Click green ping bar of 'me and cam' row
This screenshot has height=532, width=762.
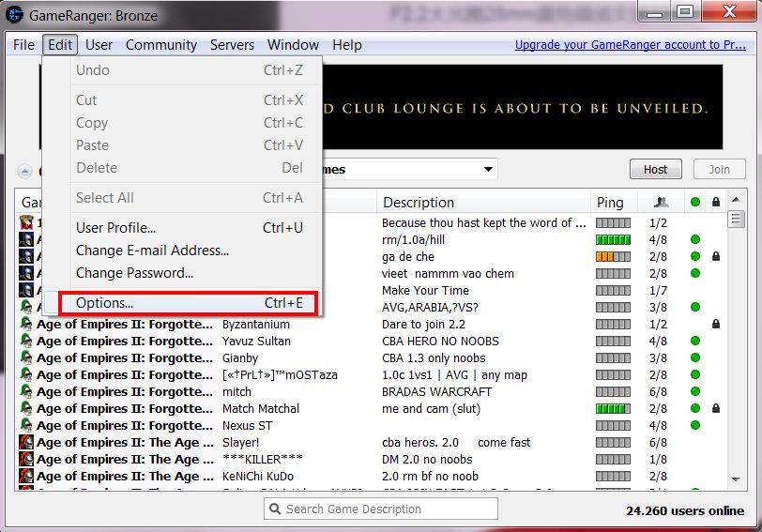pyautogui.click(x=614, y=408)
